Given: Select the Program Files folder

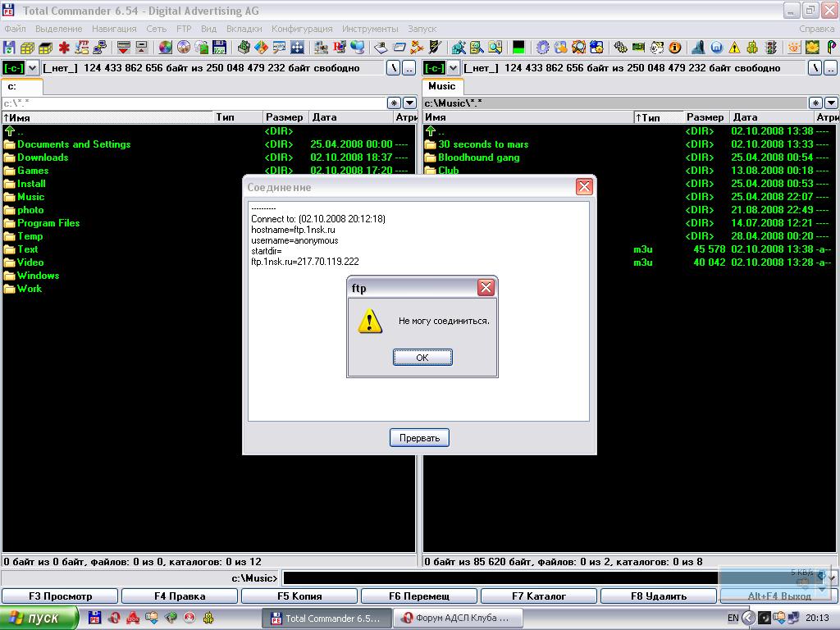Looking at the screenshot, I should pos(48,223).
